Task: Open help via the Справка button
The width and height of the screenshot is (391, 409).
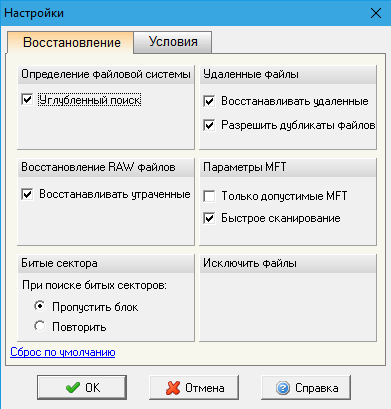Action: point(306,388)
